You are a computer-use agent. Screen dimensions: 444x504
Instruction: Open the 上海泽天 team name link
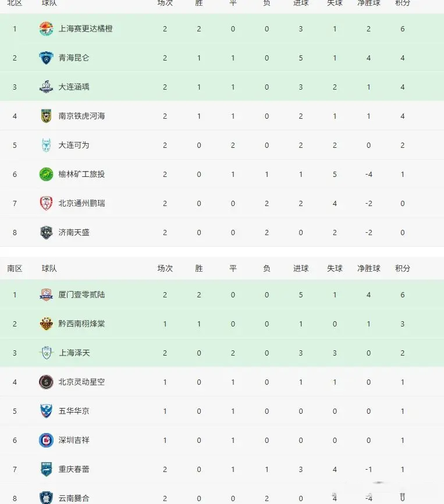[74, 353]
